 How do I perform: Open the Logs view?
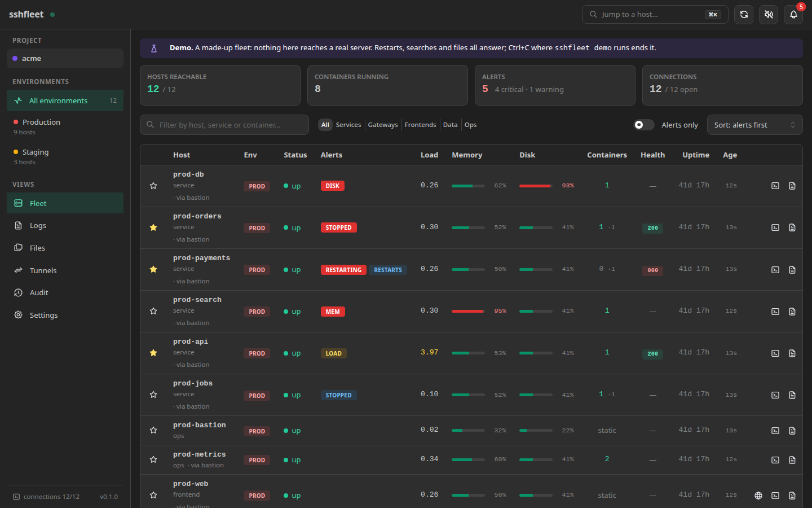click(65, 225)
